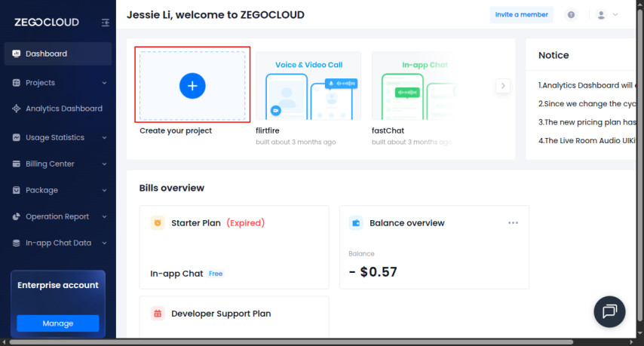Click the In-app Chat Data database icon
The image size is (644, 346).
17,243
